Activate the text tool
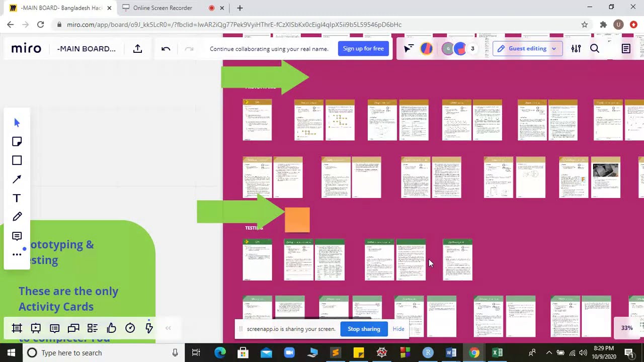Image resolution: width=644 pixels, height=362 pixels. point(17,198)
